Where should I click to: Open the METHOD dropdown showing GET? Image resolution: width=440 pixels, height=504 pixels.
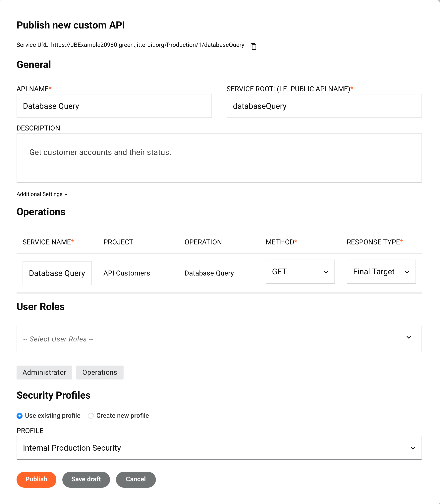(300, 272)
